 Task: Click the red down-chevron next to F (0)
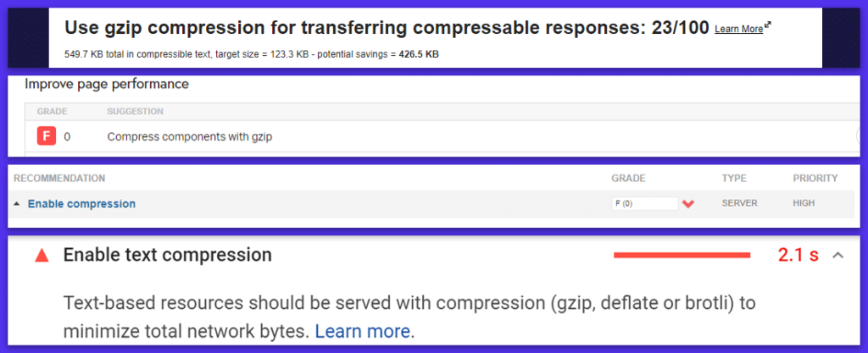688,204
